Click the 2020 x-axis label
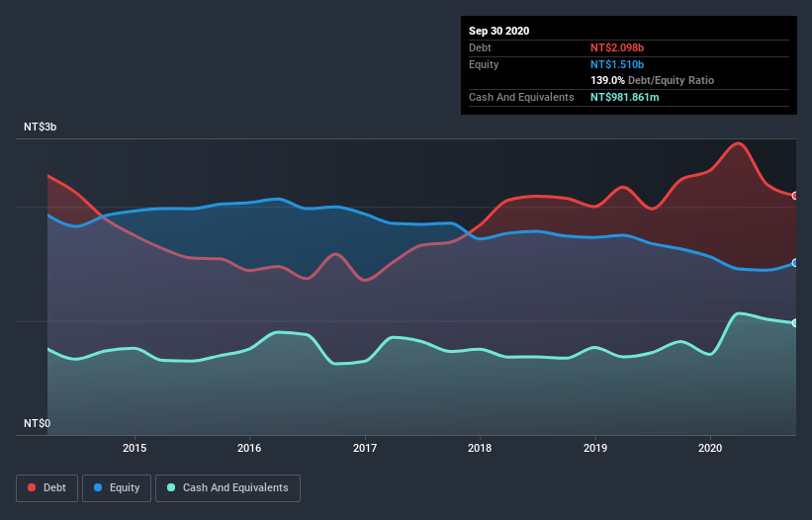Viewport: 812px width, 520px height. coord(710,448)
